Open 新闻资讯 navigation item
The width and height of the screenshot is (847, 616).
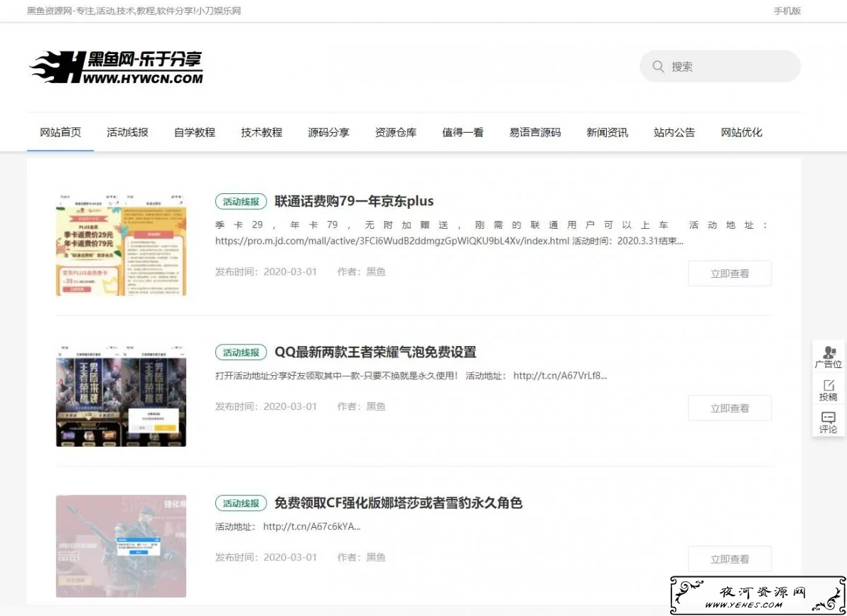[607, 132]
